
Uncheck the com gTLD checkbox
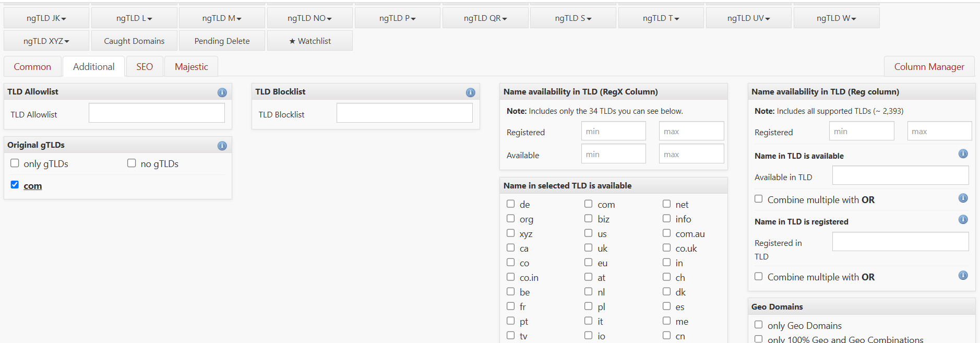click(15, 185)
